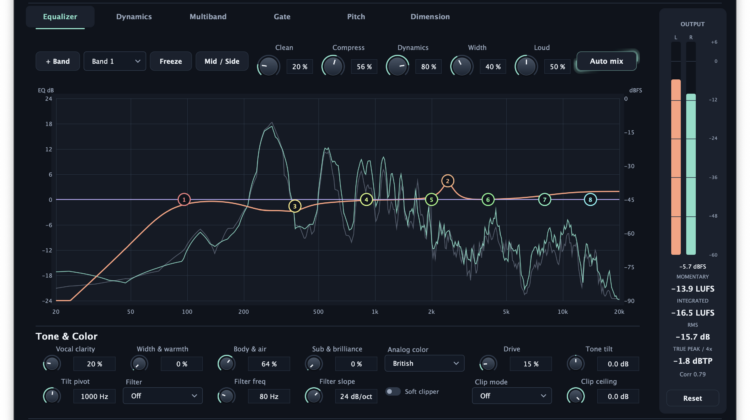
Task: Click the Compress knob
Action: pos(333,66)
